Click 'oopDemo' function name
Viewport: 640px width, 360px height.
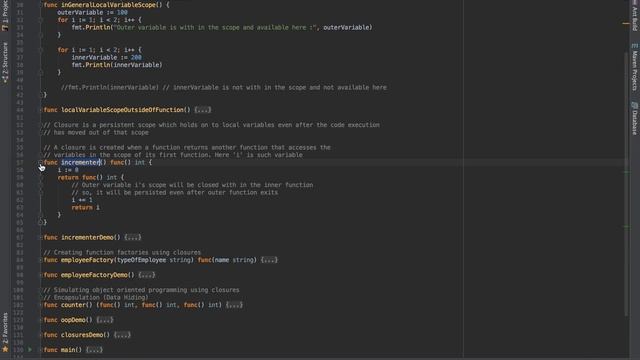click(x=73, y=320)
